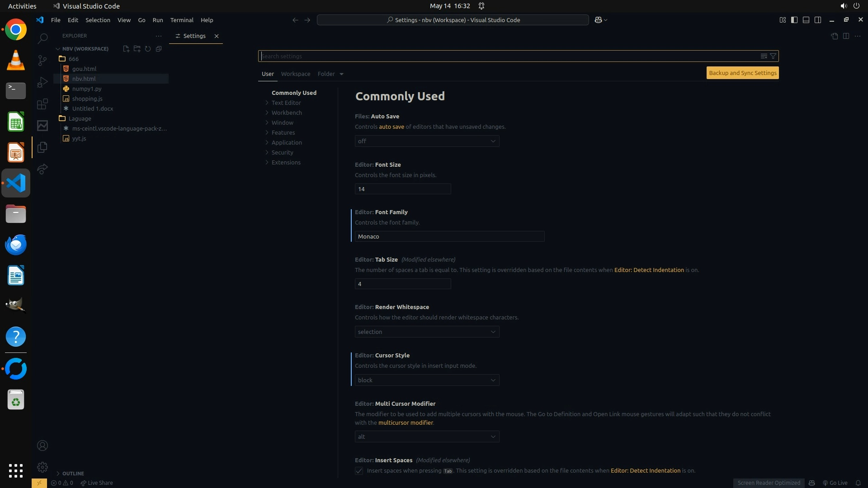The image size is (868, 488).
Task: Open the Search view in activity bar
Action: [x=42, y=39]
